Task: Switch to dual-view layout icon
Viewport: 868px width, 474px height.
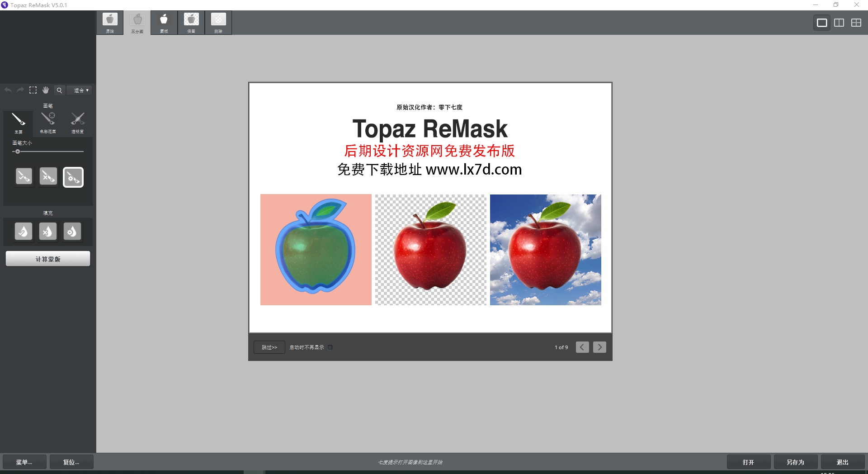Action: pyautogui.click(x=839, y=22)
